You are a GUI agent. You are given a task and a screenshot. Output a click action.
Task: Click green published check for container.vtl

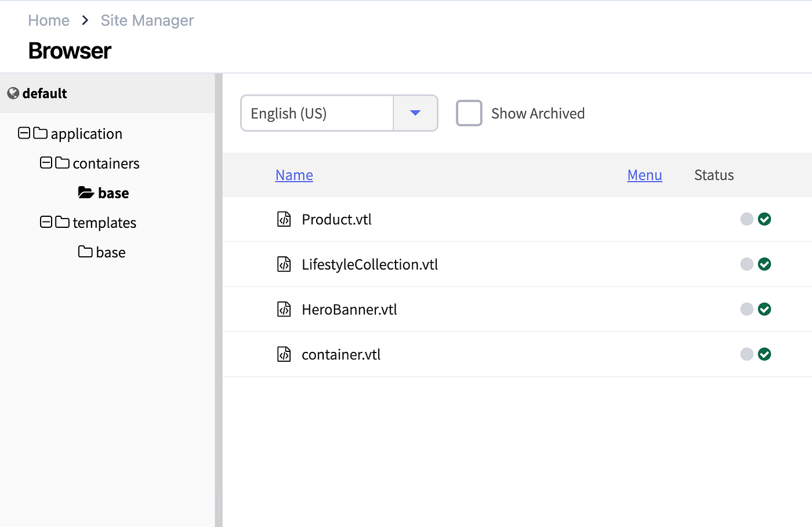point(764,354)
